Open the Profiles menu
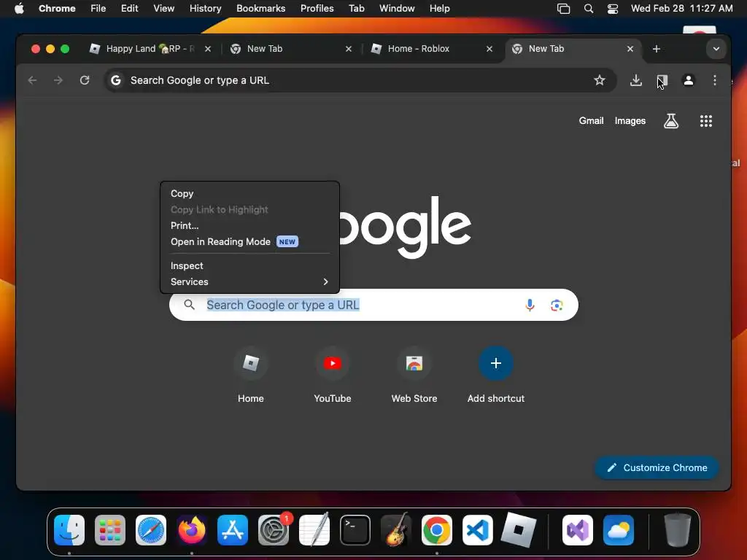This screenshot has width=747, height=560. click(317, 9)
